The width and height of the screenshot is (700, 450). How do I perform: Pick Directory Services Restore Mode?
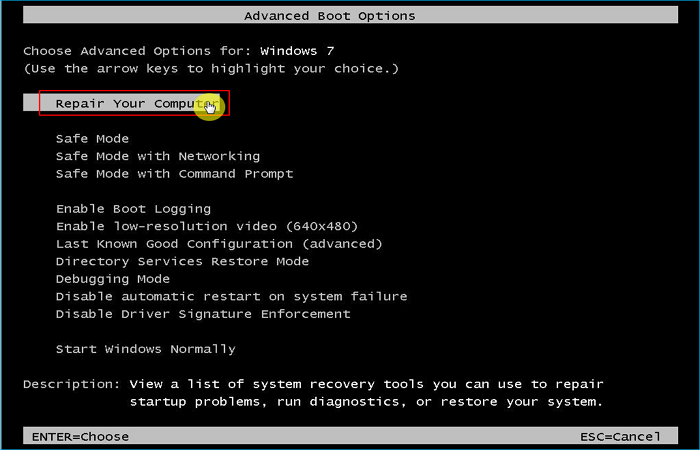[x=182, y=261]
